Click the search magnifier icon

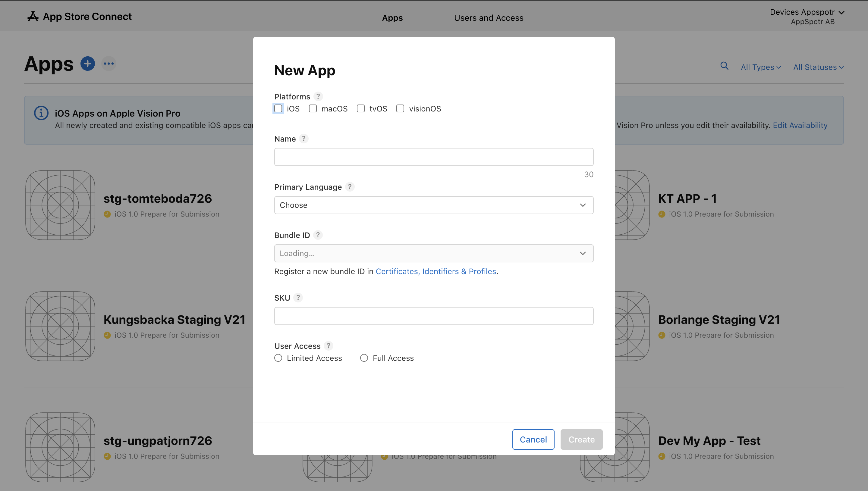[x=724, y=66]
